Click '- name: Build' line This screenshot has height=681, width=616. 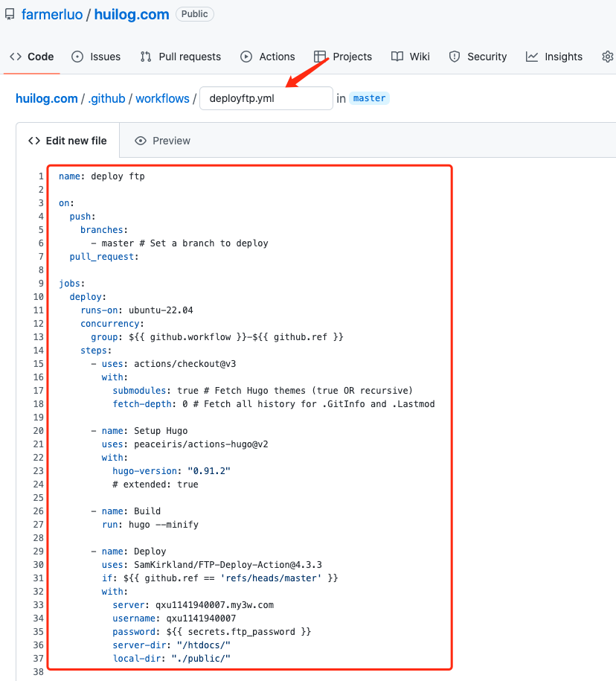coord(126,511)
